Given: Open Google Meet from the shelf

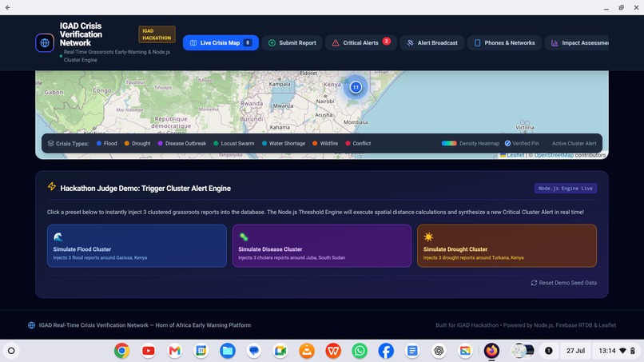Looking at the screenshot, I should click(x=280, y=351).
